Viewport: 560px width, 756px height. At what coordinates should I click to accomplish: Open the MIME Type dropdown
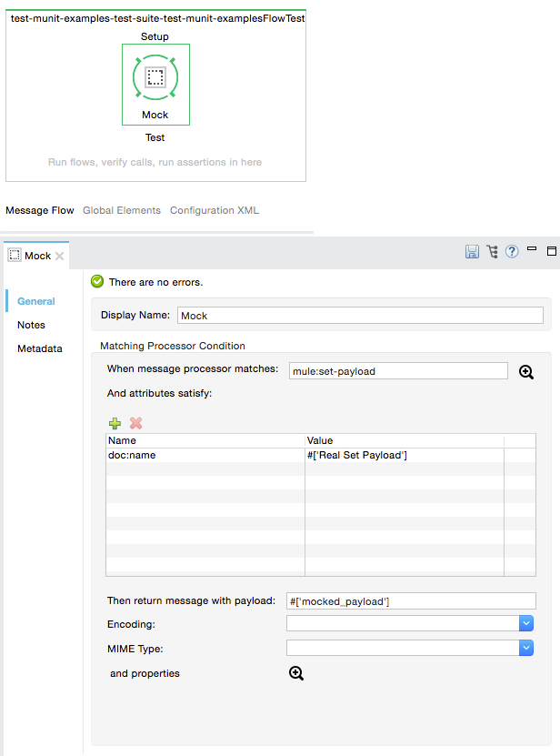[x=525, y=648]
